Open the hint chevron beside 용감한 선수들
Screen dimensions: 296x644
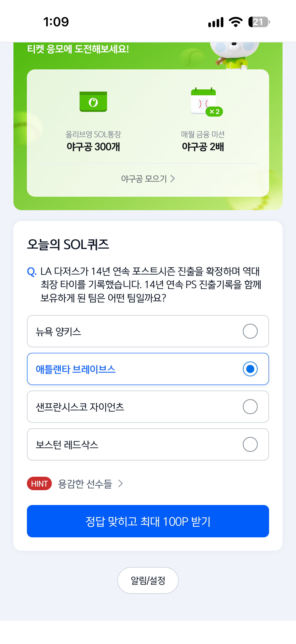pos(121,483)
